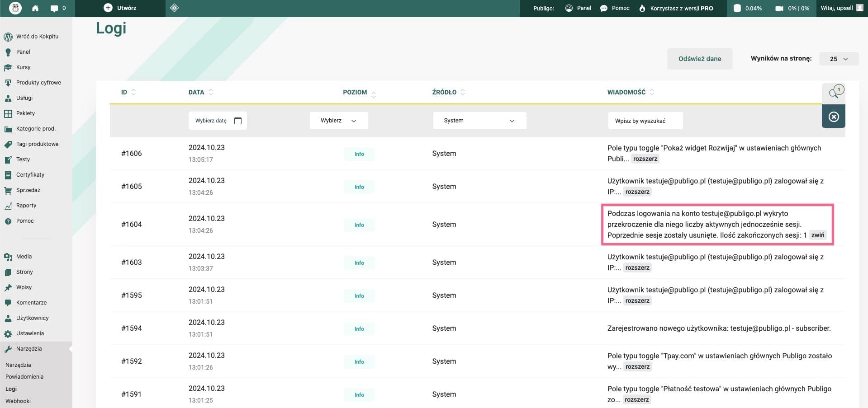Click the Raporty chart icon

click(x=8, y=206)
